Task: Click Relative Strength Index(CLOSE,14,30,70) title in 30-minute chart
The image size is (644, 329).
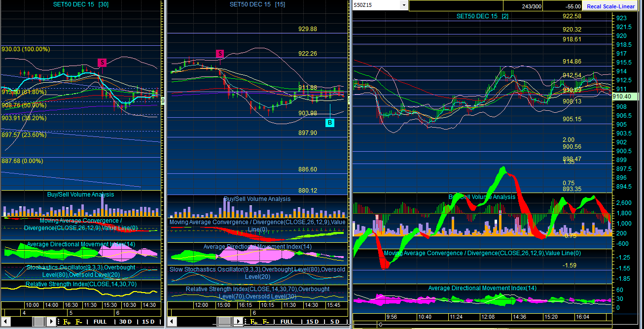Action: pos(81,284)
